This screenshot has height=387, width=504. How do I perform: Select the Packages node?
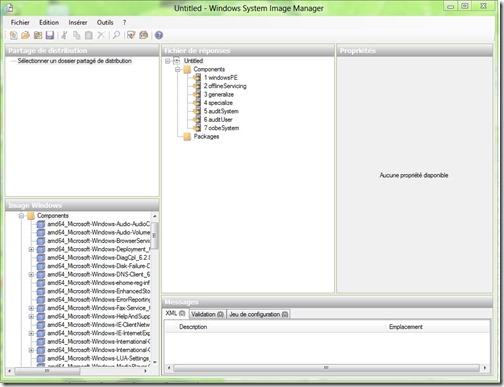pyautogui.click(x=206, y=136)
